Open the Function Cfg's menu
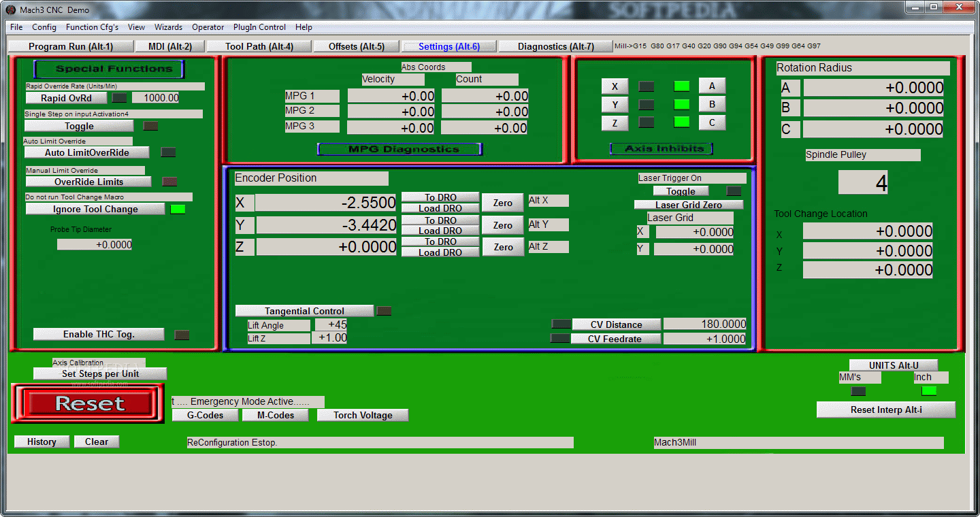 click(x=92, y=27)
